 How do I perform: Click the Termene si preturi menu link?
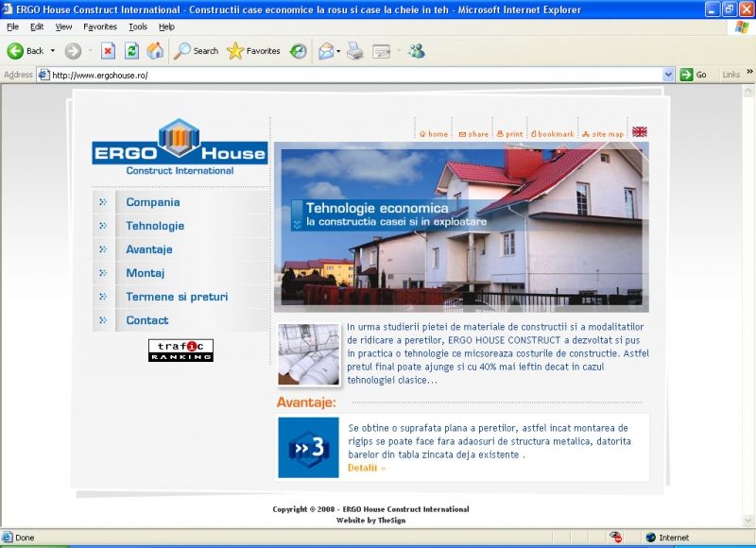(x=177, y=297)
